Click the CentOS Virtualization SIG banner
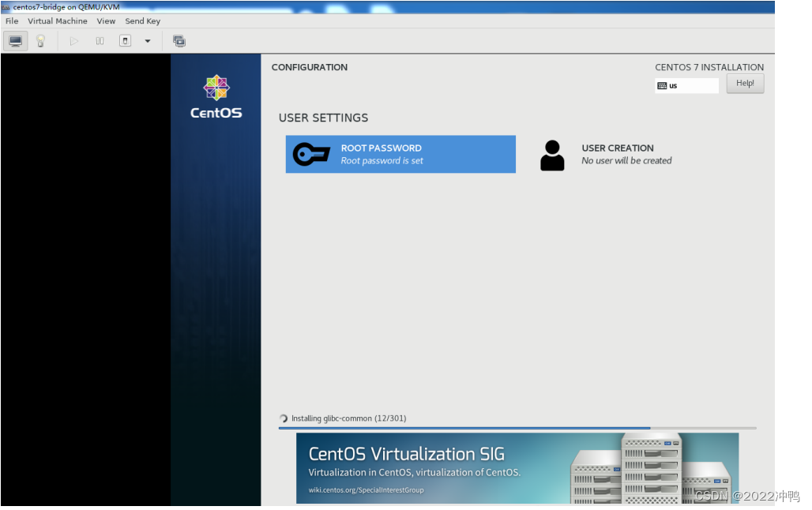The width and height of the screenshot is (812, 510). (x=517, y=468)
